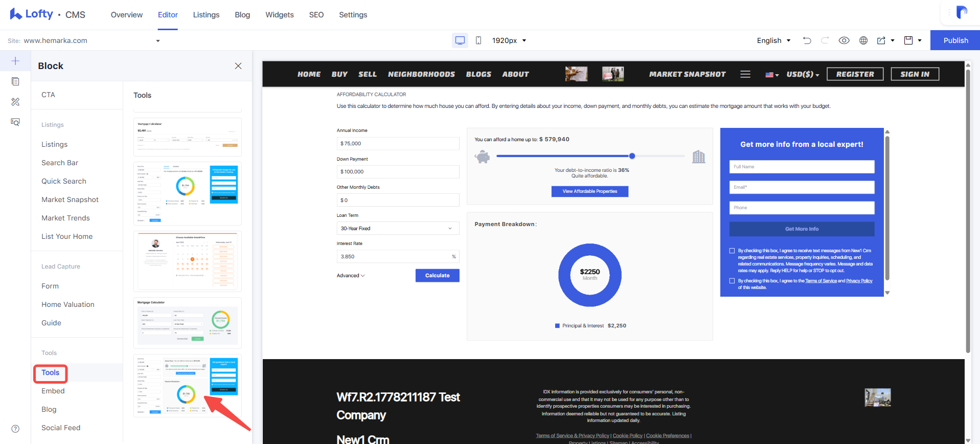This screenshot has height=444, width=980.
Task: Open the 30-Year Fixed loan term dropdown
Action: click(x=398, y=228)
